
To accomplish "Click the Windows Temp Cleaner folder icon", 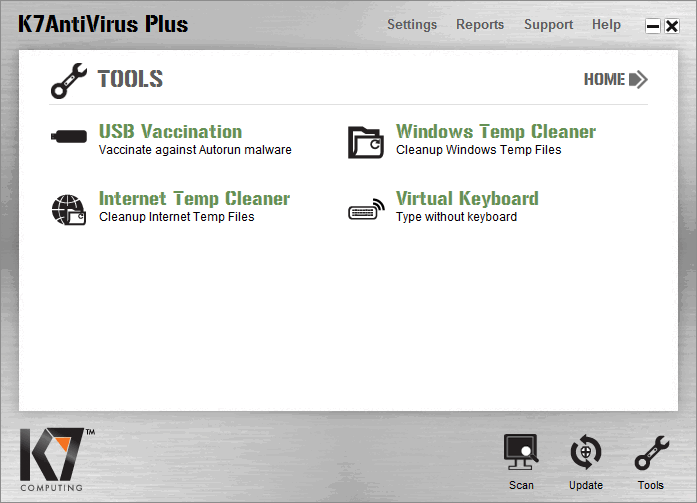I will [x=365, y=142].
